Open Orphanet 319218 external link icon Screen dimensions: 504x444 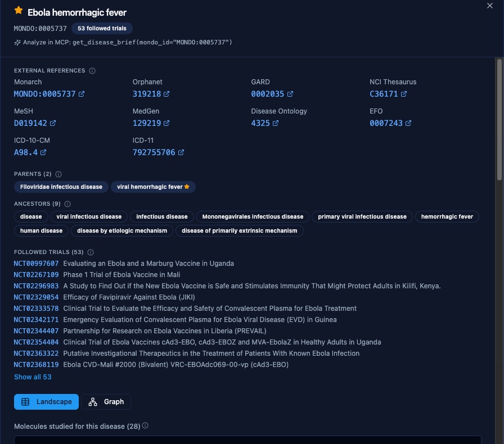[x=166, y=94]
